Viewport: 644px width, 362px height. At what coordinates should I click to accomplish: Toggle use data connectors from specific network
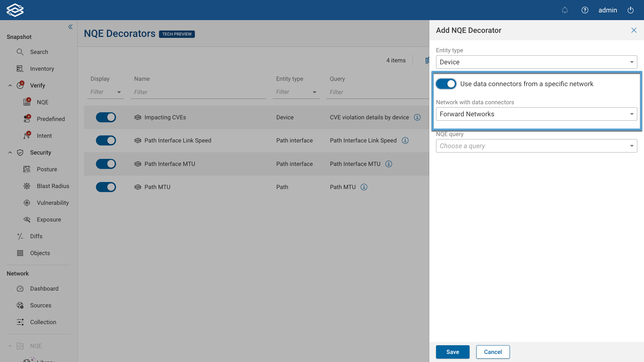tap(446, 84)
